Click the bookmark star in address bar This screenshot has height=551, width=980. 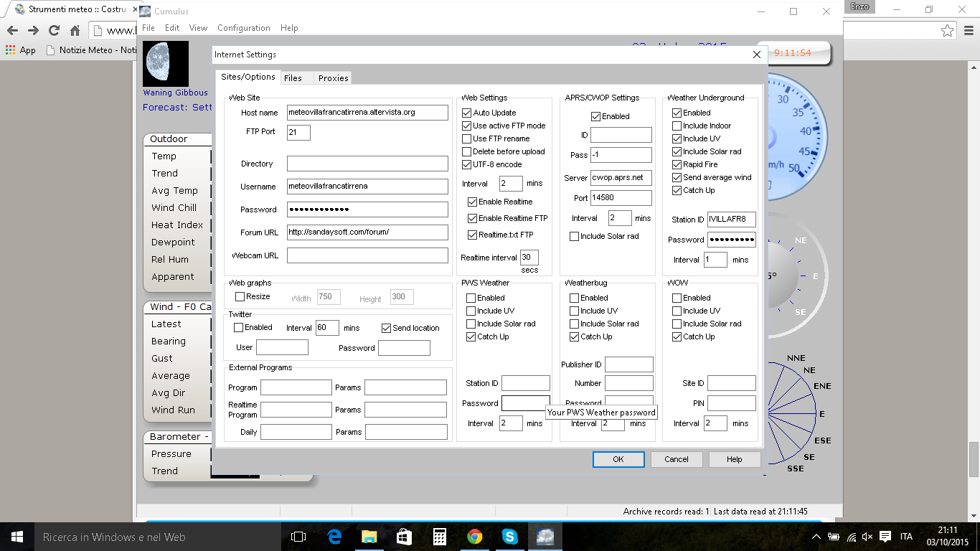947,30
